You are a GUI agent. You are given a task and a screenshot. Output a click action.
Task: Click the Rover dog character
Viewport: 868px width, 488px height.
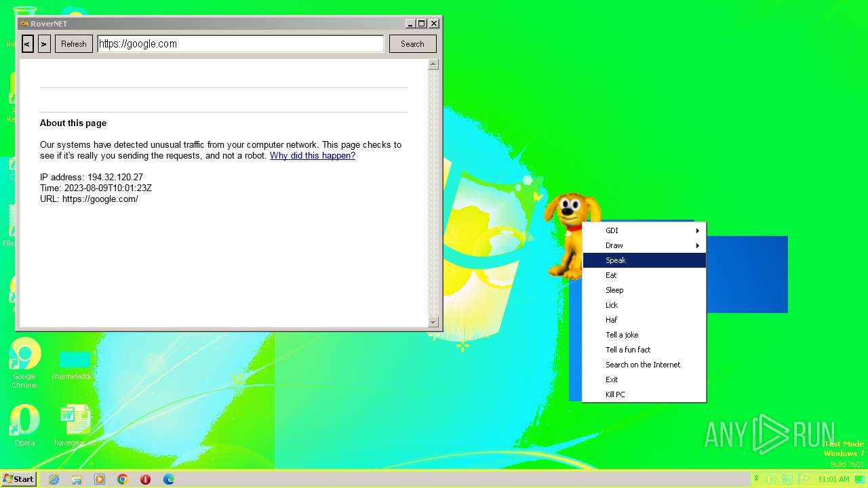pyautogui.click(x=568, y=234)
